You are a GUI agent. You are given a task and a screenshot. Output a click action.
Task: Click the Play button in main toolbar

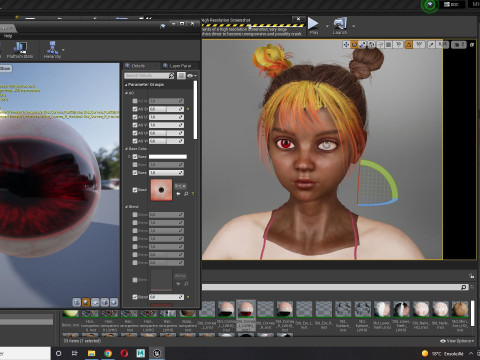(x=313, y=26)
